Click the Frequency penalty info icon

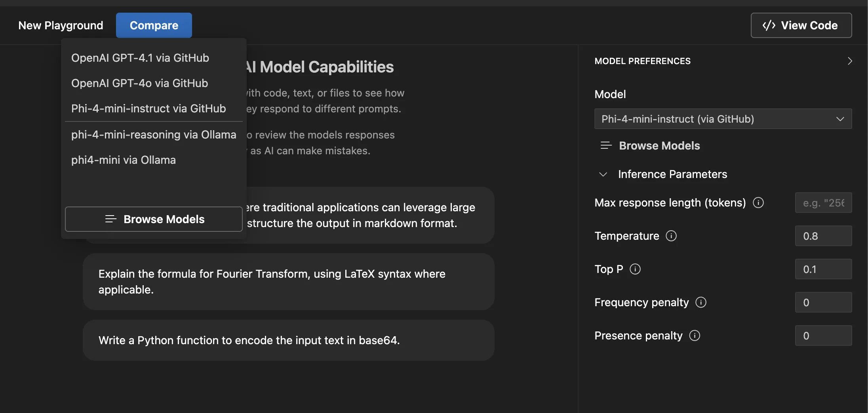pos(701,302)
